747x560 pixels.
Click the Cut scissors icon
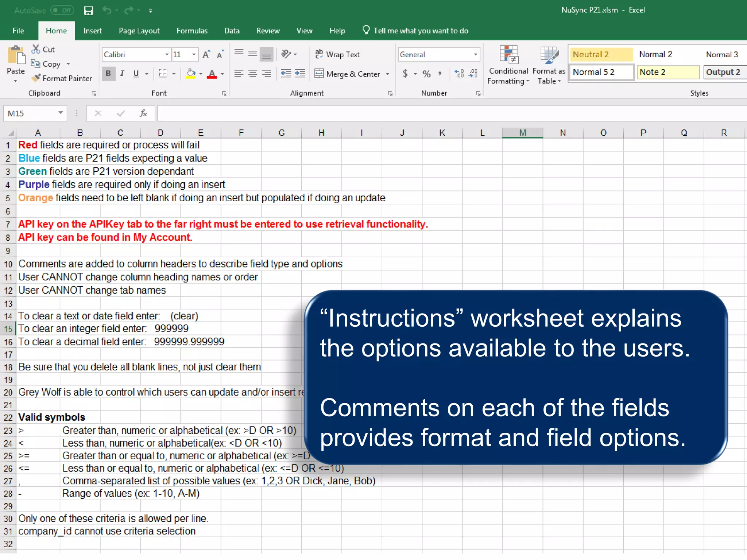(x=36, y=49)
